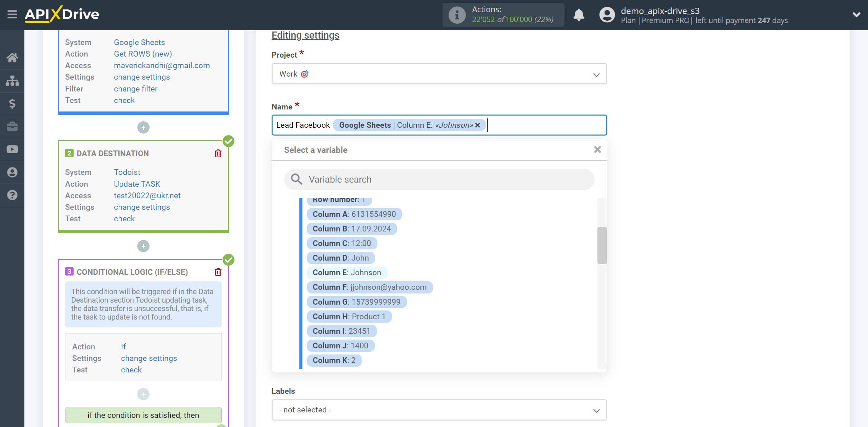
Task: Select variable Column I: 23451
Action: pyautogui.click(x=342, y=331)
